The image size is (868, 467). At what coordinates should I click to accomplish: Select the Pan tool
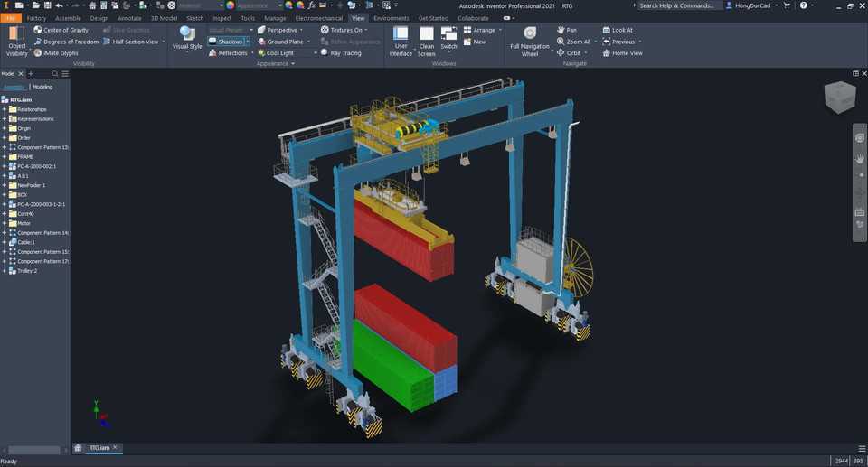(567, 30)
